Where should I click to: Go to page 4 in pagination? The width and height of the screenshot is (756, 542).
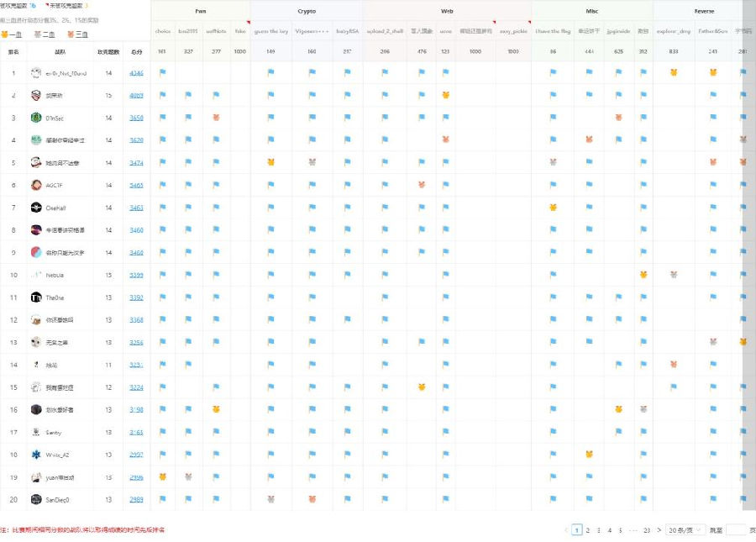coord(610,530)
